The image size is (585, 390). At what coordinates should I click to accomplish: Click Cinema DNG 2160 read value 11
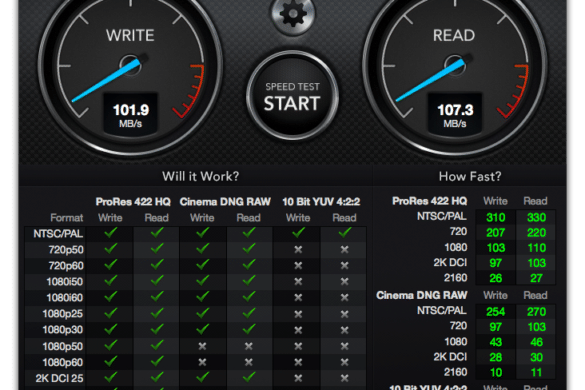pyautogui.click(x=536, y=372)
